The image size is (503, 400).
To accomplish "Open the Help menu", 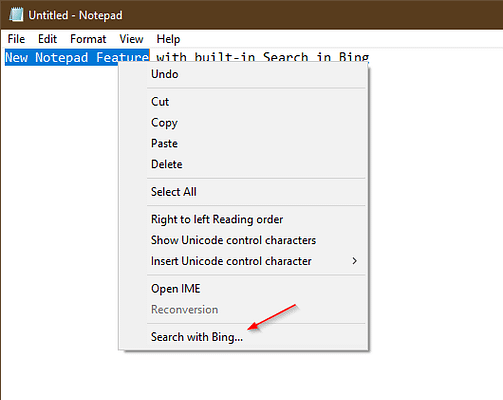I will coord(168,39).
